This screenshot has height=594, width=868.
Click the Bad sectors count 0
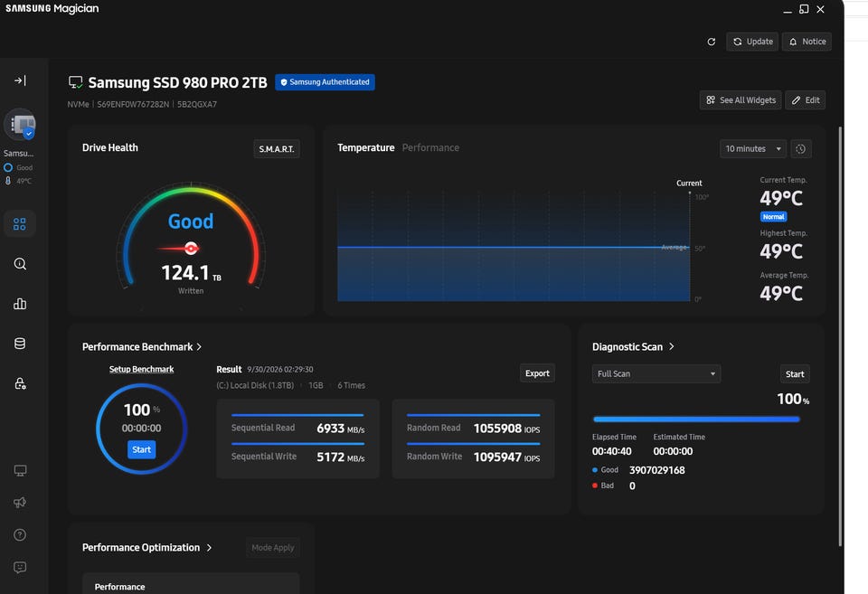(632, 486)
